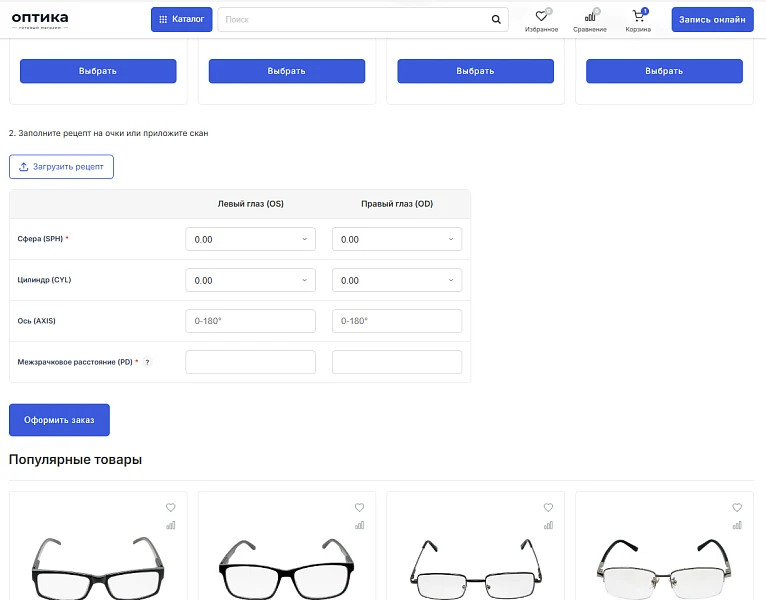Click the Популярные товары heading
766x600 pixels.
(75, 459)
